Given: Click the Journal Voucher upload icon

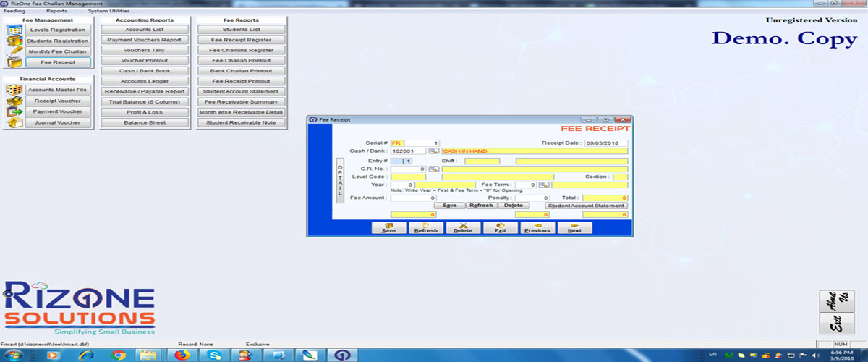Looking at the screenshot, I should point(14,123).
